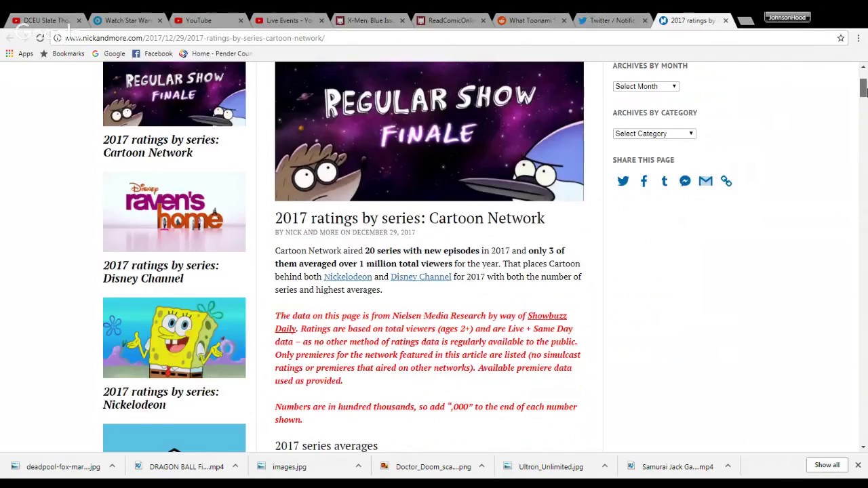Screen dimensions: 868x488
Task: Click sidebar SpongeBob thumbnail
Action: [x=174, y=338]
